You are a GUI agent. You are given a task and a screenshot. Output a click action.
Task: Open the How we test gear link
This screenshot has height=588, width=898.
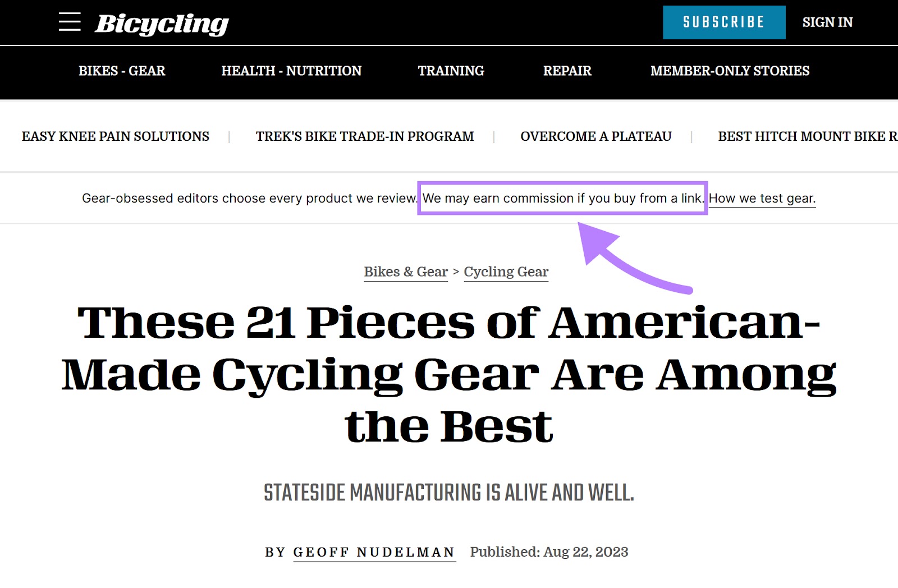tap(762, 198)
